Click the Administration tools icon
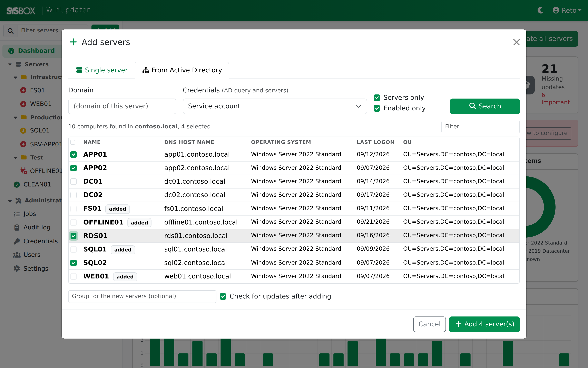This screenshot has height=368, width=588. pyautogui.click(x=18, y=201)
